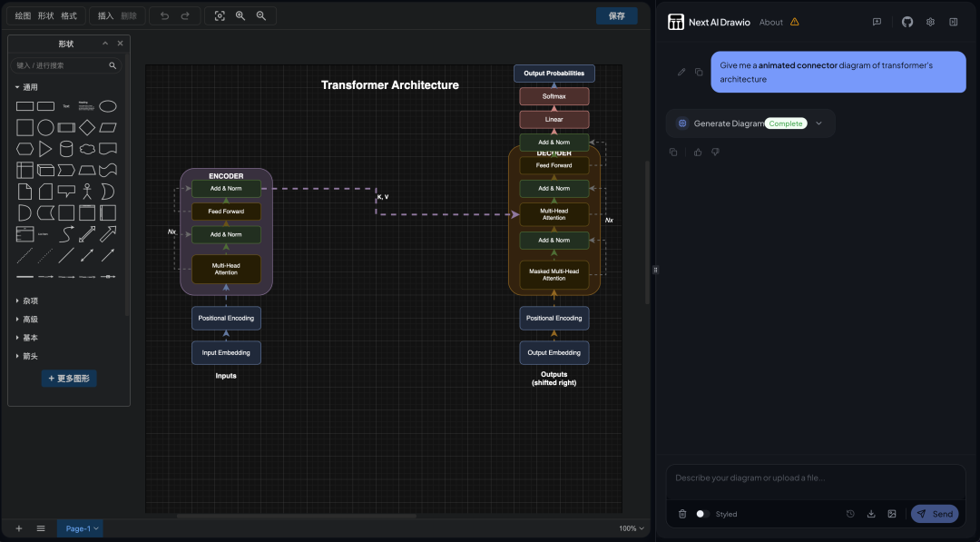Edit the user message with the pencil icon
This screenshot has height=542, width=980.
point(681,72)
